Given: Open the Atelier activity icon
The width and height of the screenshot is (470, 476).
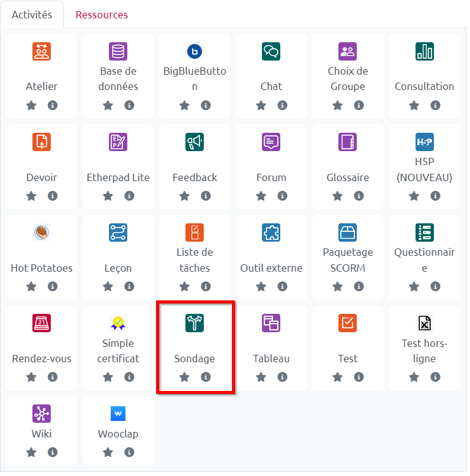Looking at the screenshot, I should pyautogui.click(x=42, y=51).
